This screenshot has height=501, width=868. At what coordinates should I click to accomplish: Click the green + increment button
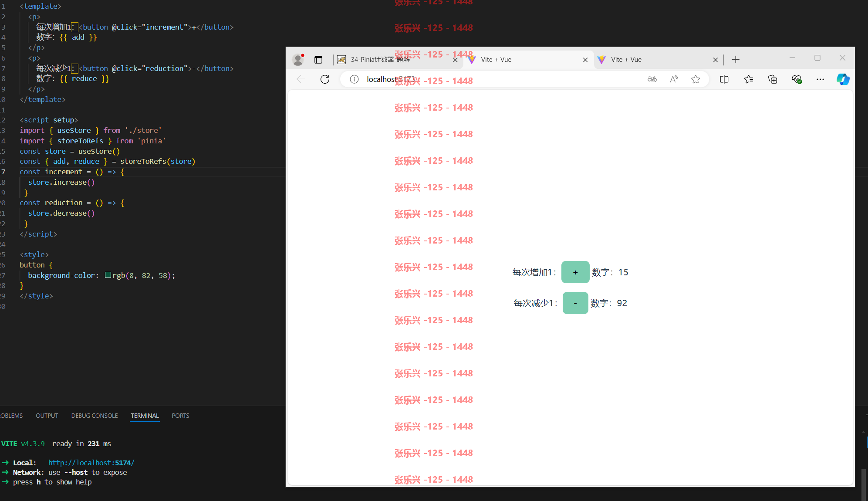(575, 272)
